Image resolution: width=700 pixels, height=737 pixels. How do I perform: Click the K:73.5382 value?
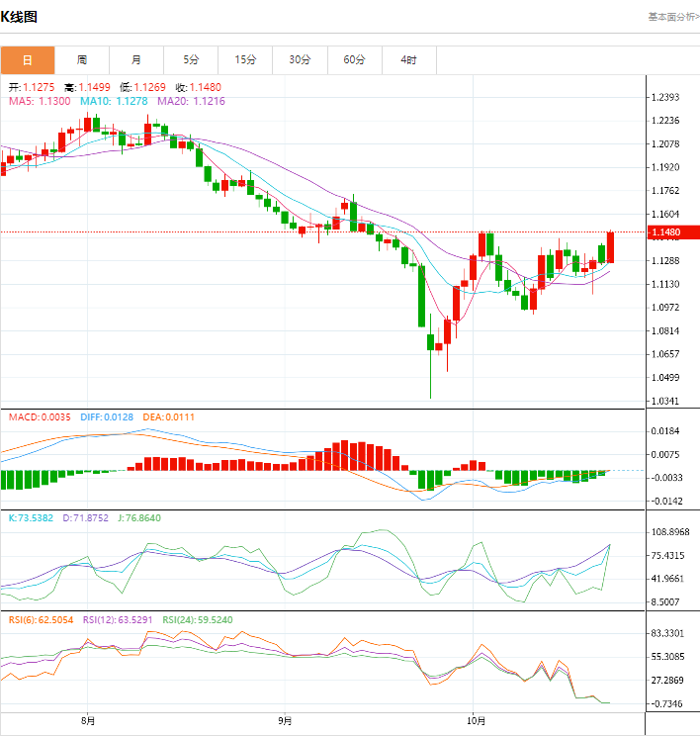click(x=31, y=518)
